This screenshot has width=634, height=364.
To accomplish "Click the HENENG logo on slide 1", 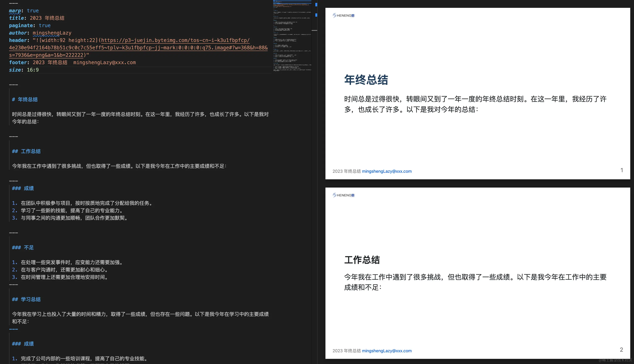I will 343,16.
